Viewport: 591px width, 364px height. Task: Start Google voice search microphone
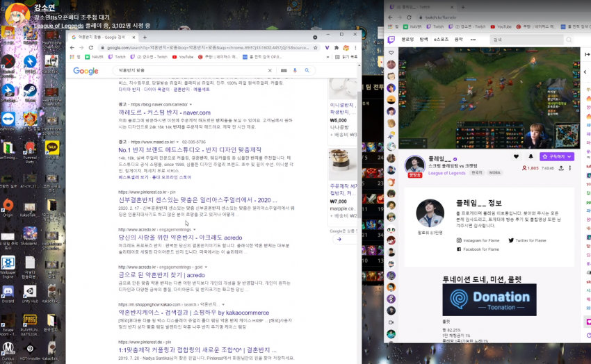pos(295,70)
